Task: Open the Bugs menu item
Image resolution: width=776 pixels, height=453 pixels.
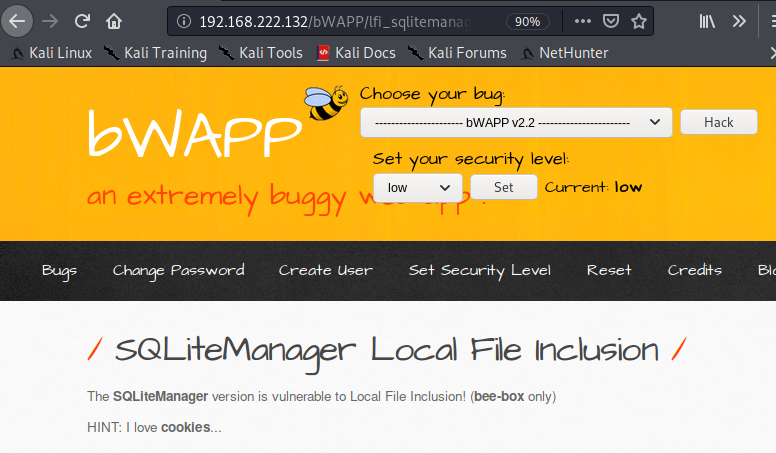Action: (x=59, y=271)
